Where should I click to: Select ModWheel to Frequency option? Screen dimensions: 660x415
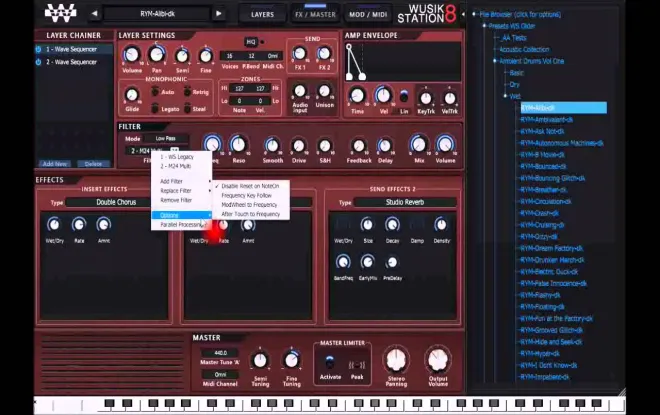pos(251,205)
